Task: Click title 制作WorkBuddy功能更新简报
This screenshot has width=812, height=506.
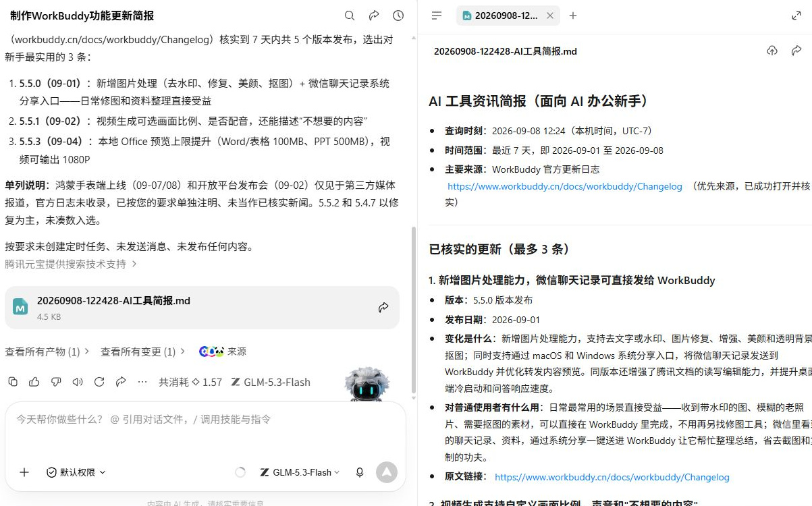Action: [82, 16]
